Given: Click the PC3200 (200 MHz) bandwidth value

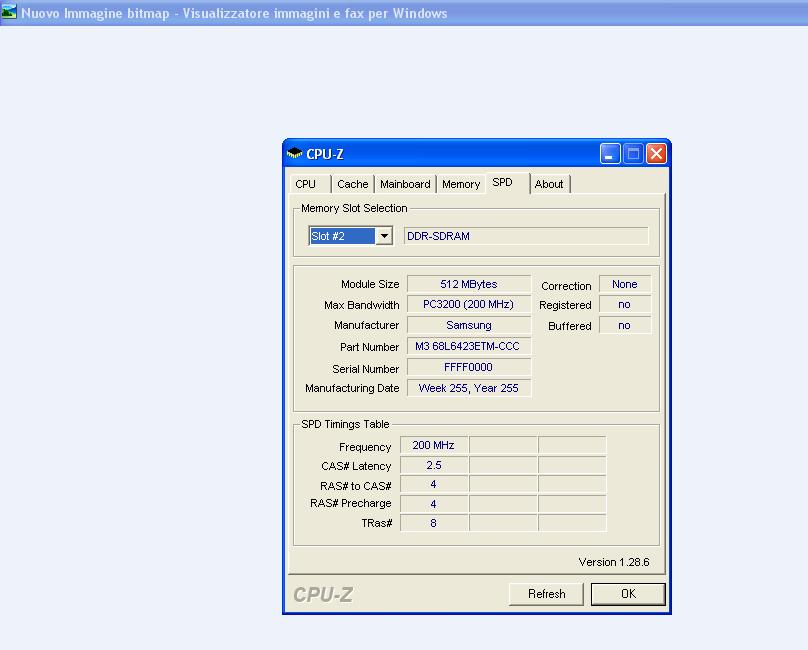Looking at the screenshot, I should pyautogui.click(x=468, y=304).
